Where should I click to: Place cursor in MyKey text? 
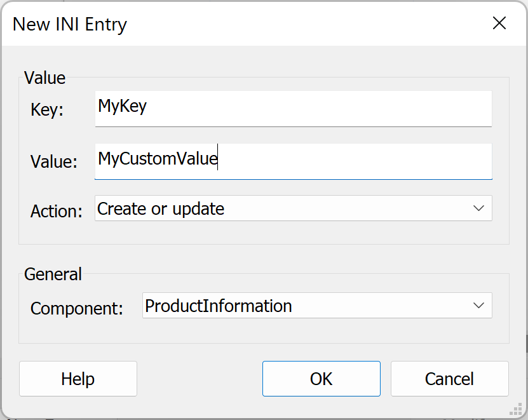click(x=122, y=107)
